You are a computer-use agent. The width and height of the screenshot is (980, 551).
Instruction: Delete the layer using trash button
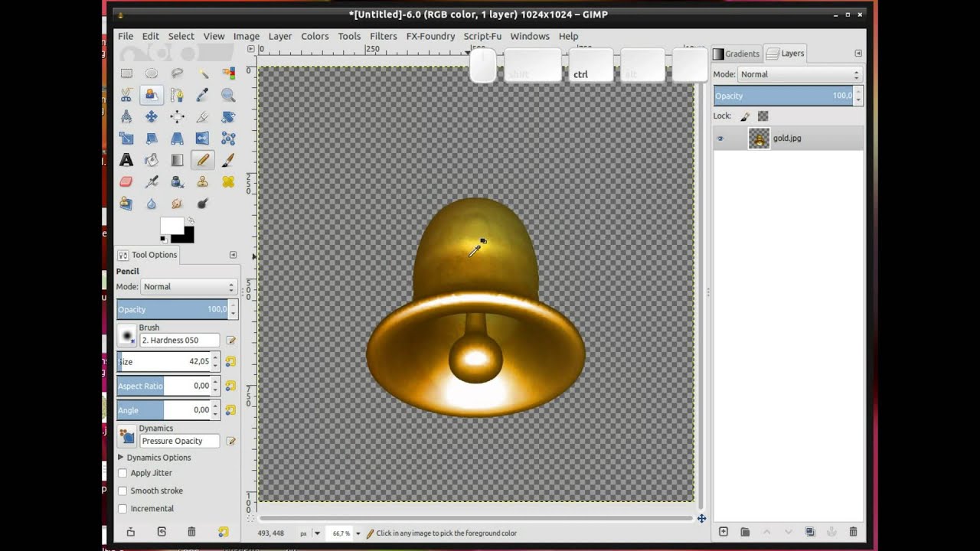coord(854,532)
